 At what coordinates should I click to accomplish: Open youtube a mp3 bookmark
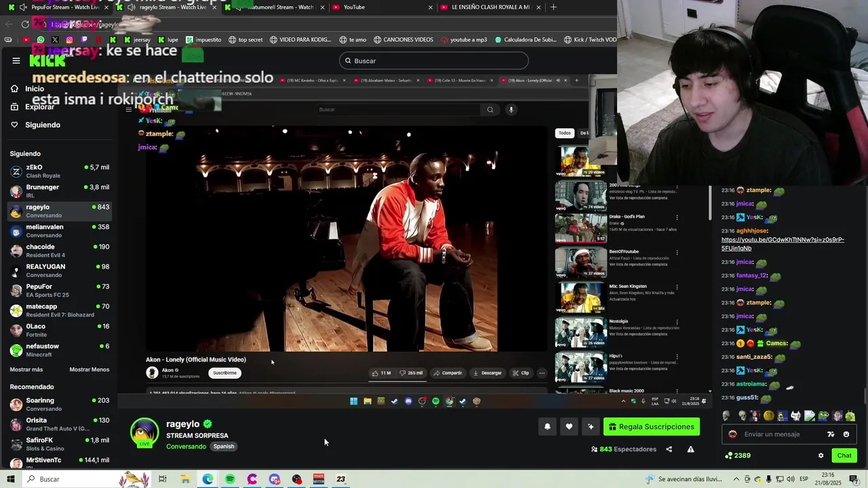464,39
